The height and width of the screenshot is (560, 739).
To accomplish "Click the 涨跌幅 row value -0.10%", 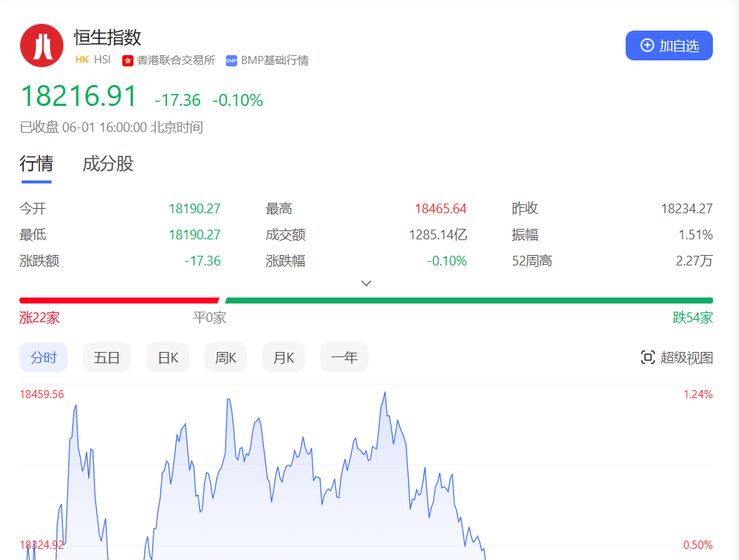I will pos(447,261).
